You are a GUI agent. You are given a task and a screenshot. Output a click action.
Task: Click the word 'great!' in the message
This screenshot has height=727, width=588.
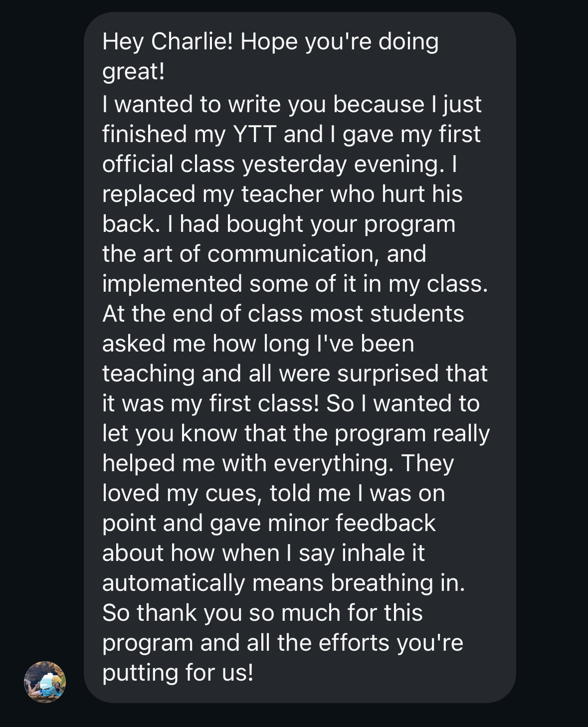coord(133,71)
